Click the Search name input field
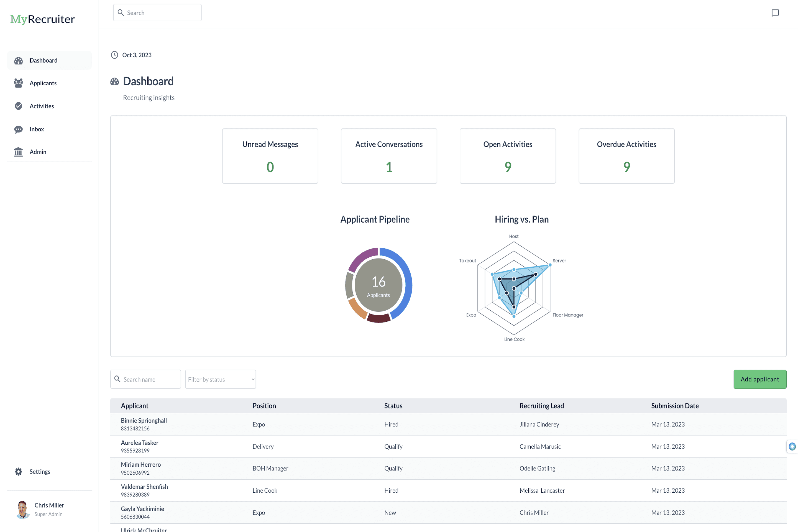Viewport: 798px width, 532px height. click(145, 379)
